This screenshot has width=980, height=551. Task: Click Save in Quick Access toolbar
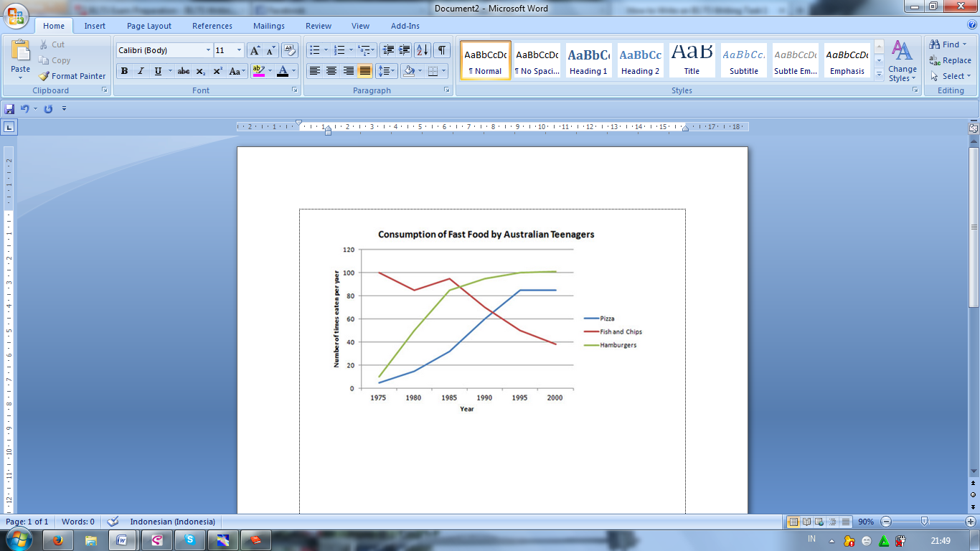point(9,109)
